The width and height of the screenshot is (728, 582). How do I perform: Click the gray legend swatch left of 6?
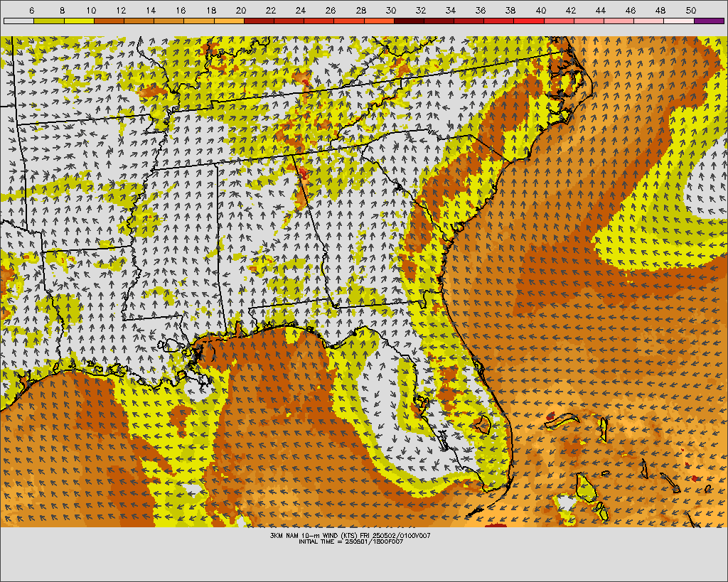19,21
